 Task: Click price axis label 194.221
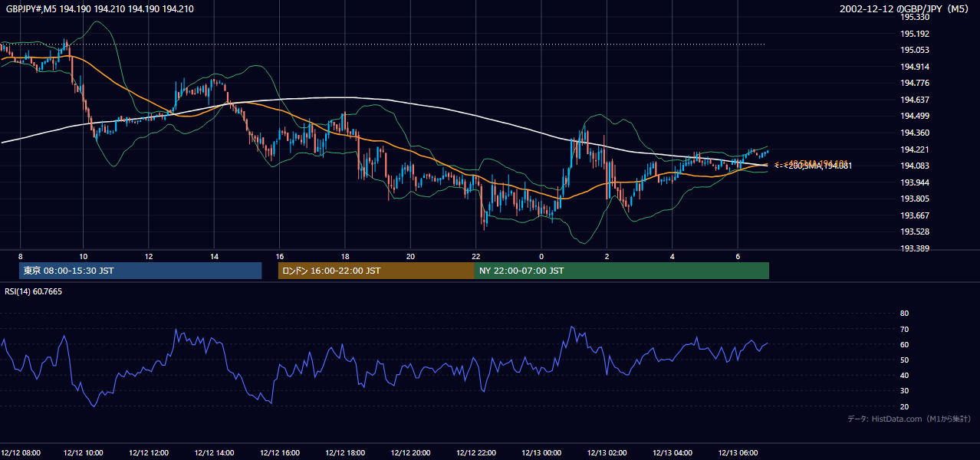[915, 149]
